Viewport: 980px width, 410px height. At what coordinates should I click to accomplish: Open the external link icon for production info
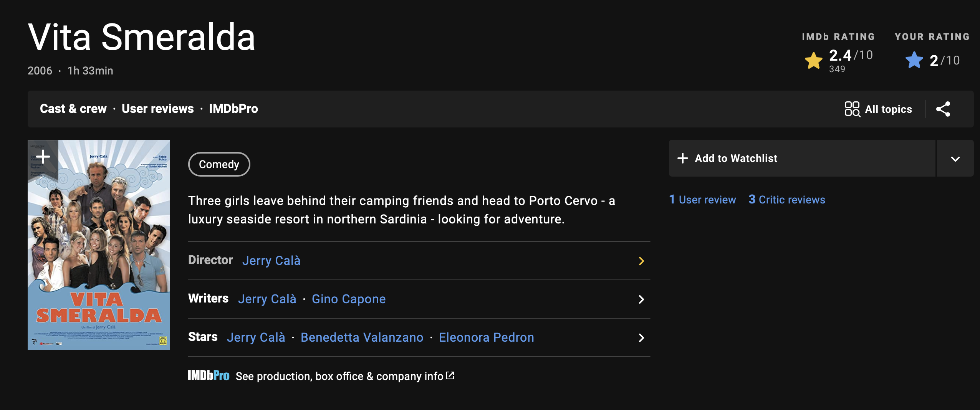pos(450,375)
